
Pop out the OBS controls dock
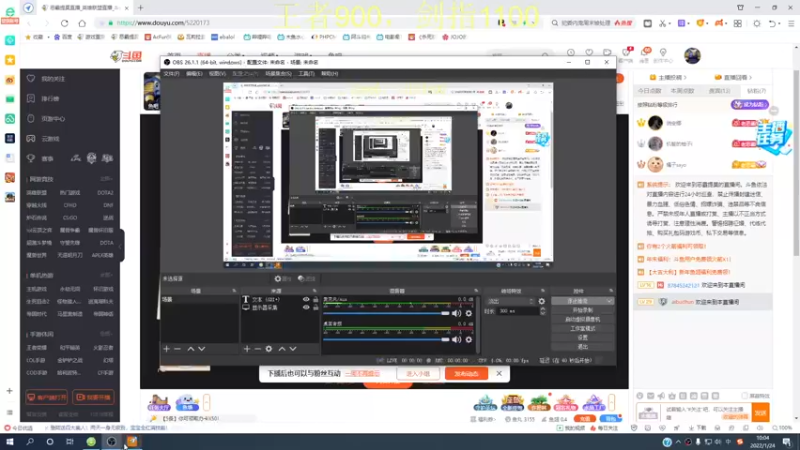pyautogui.click(x=611, y=291)
